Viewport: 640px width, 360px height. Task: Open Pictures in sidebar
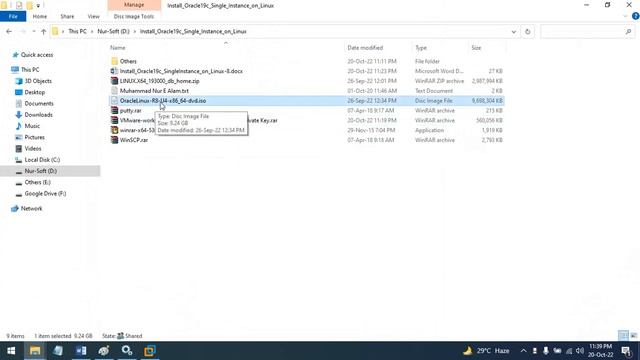click(34, 137)
